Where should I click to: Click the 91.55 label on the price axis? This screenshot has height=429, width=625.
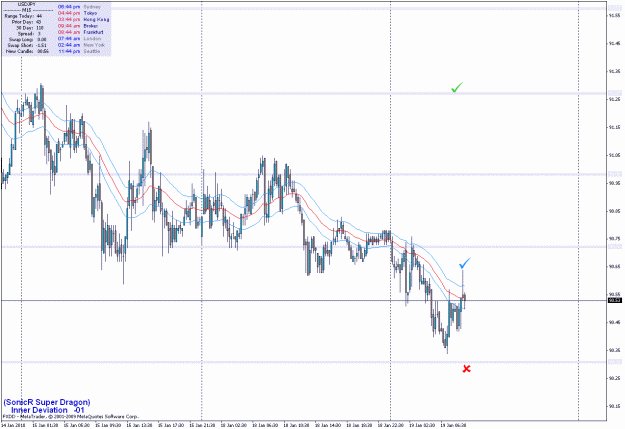coord(614,16)
